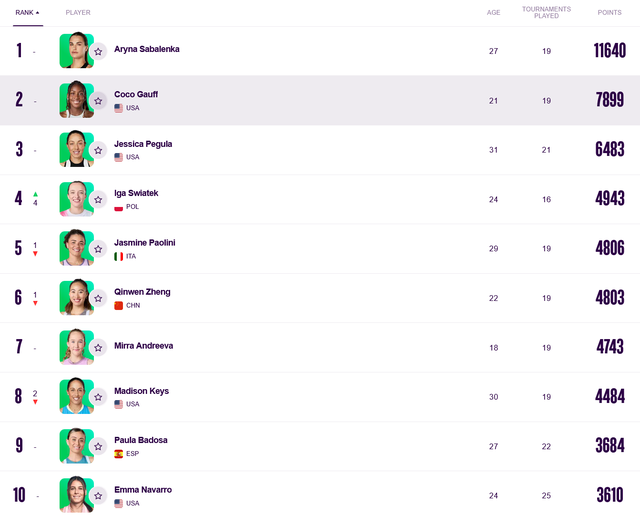Open the Coco Gauff profile link
The image size is (640, 516).
click(x=136, y=94)
